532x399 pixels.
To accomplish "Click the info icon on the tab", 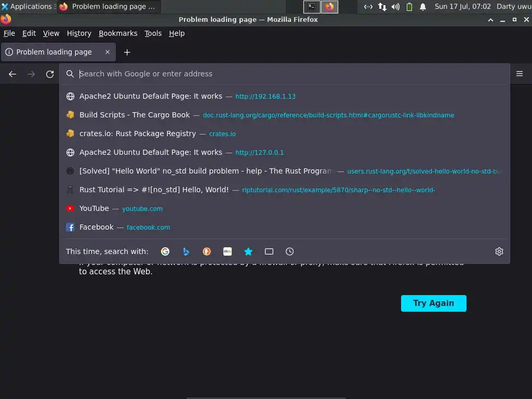I will (9, 52).
